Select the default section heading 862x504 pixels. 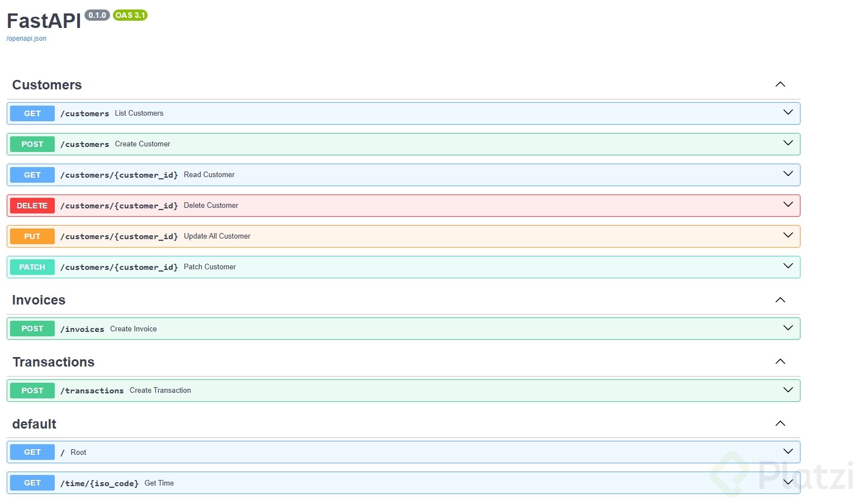[x=34, y=424]
